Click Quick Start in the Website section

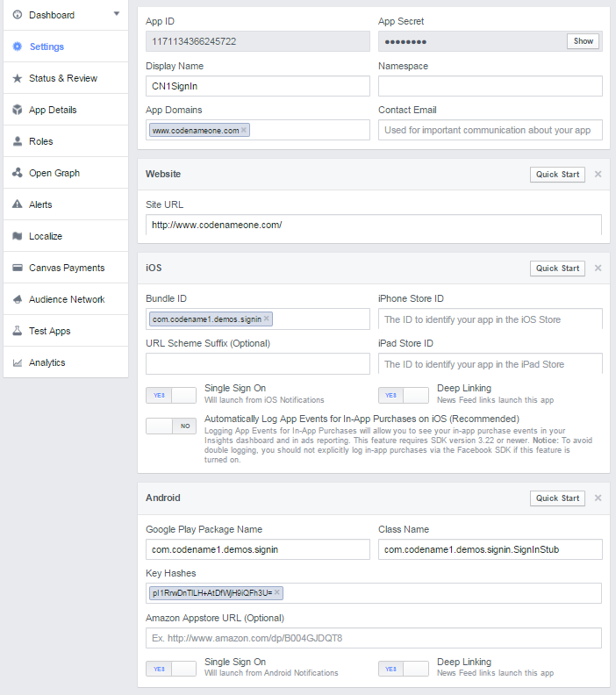point(557,174)
